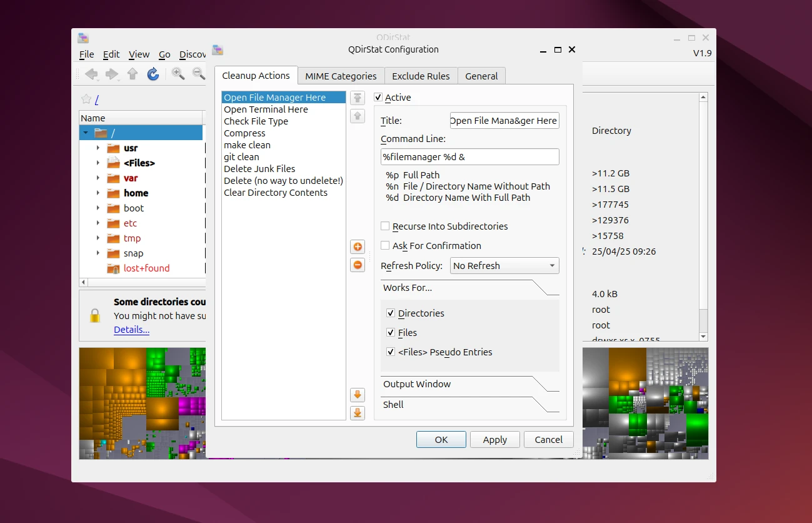Expand the var tree node
This screenshot has width=812, height=523.
coord(98,178)
